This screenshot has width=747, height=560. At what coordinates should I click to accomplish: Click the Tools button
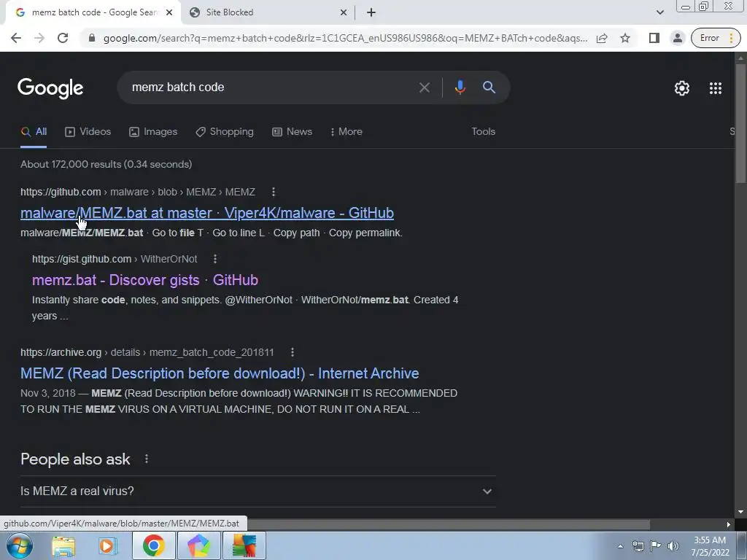point(483,132)
